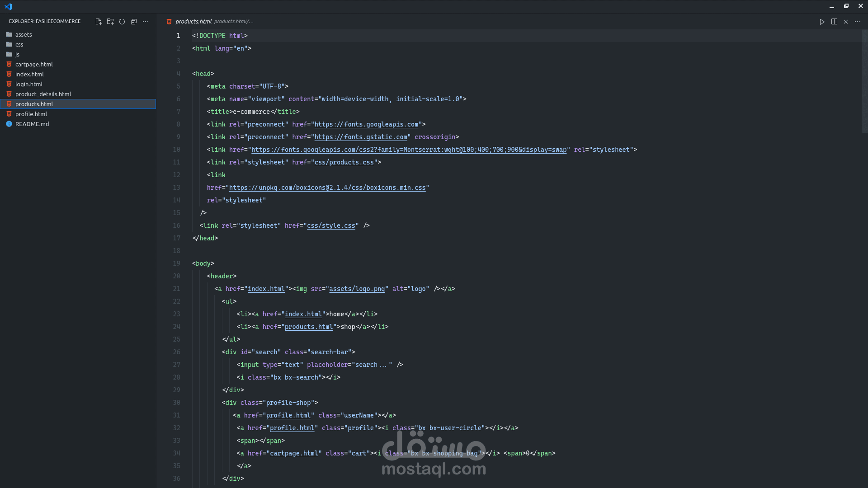Click the editor minimap scrollbar slider
The width and height of the screenshot is (868, 488).
click(864, 81)
